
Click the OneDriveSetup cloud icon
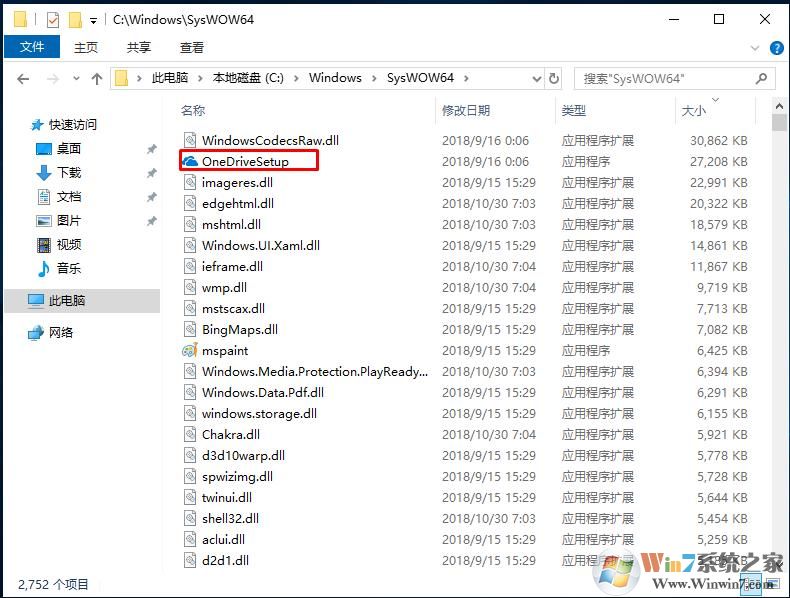point(190,161)
